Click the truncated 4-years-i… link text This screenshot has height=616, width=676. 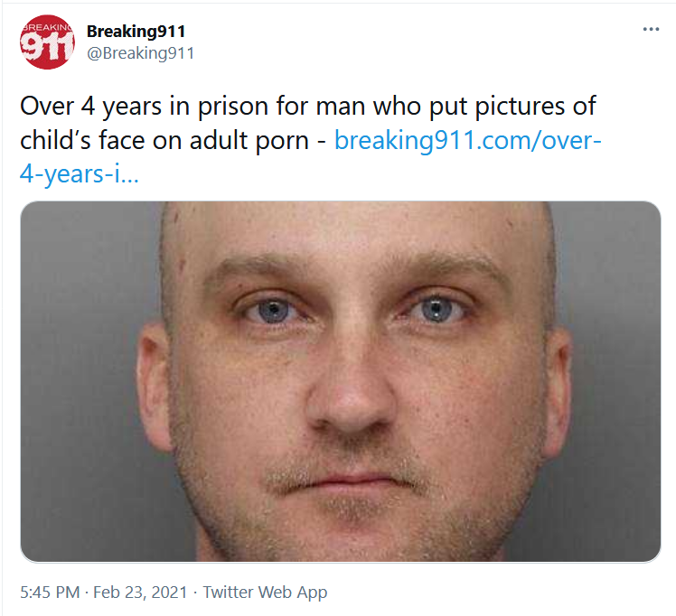click(80, 174)
